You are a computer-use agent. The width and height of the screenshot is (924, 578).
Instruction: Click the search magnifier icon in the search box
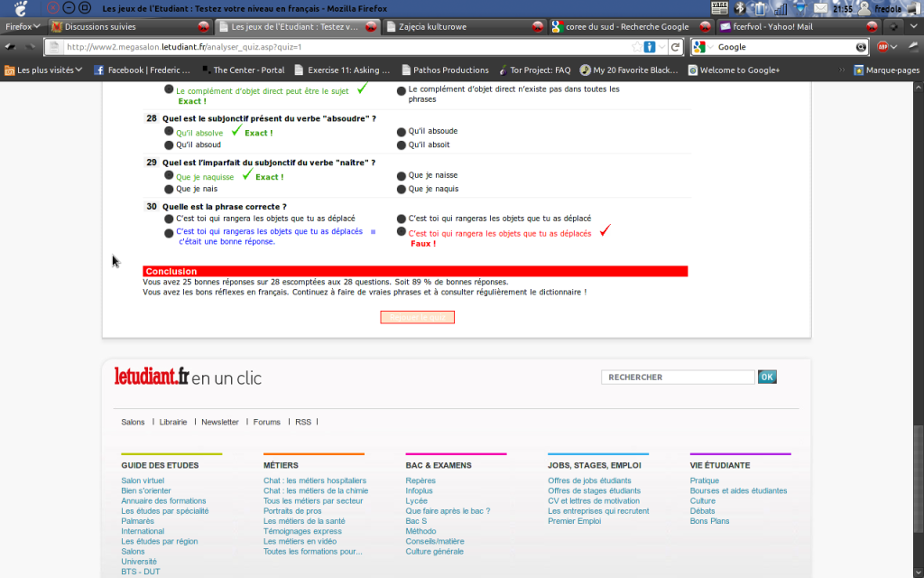tap(861, 47)
